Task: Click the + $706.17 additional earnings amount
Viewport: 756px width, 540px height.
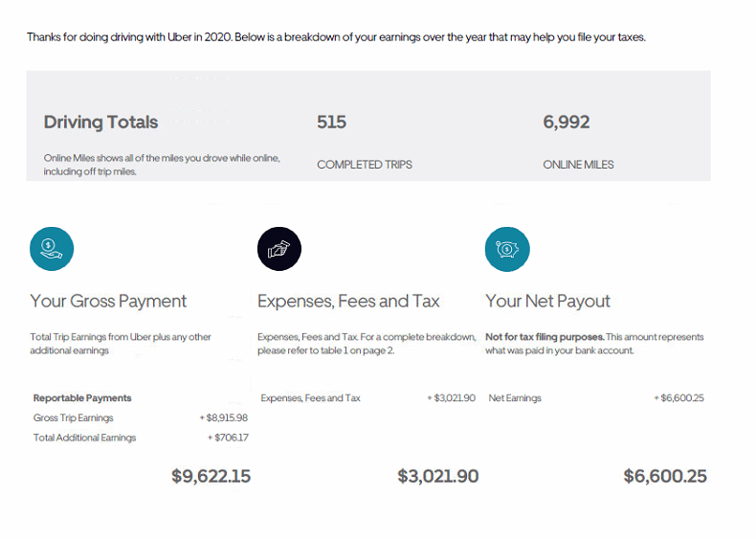Action: 228,438
